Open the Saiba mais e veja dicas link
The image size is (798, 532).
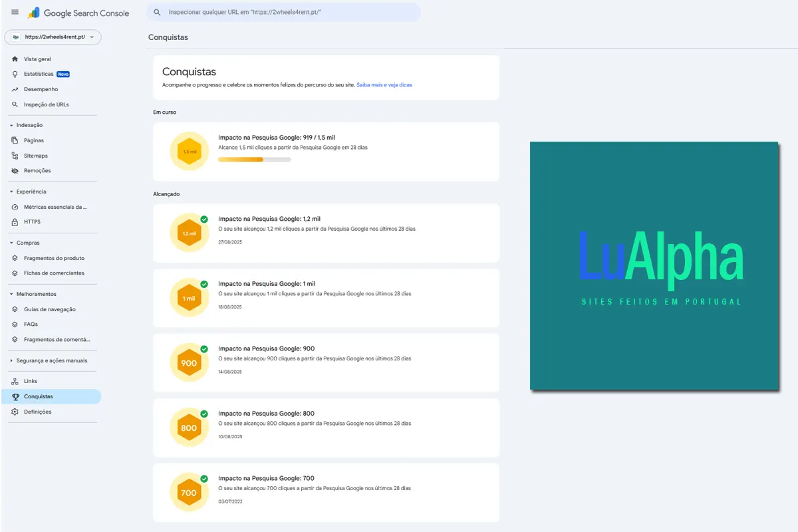point(384,84)
